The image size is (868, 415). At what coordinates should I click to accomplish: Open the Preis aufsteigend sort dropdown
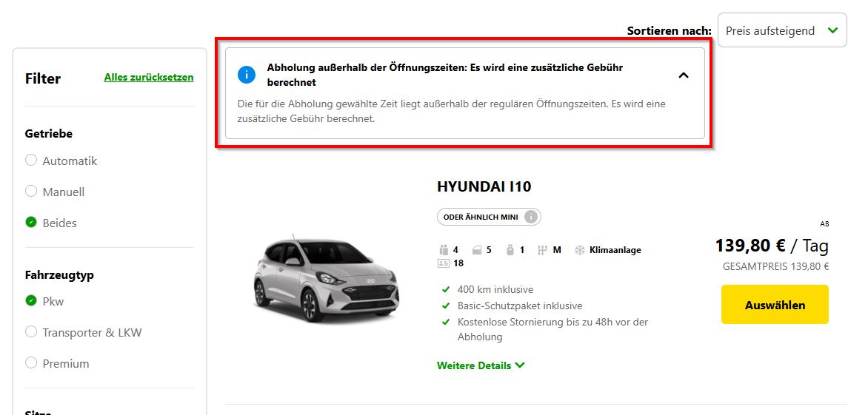click(781, 30)
